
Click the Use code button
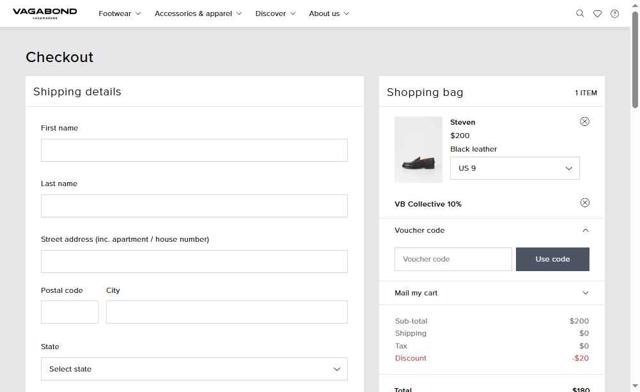point(552,259)
